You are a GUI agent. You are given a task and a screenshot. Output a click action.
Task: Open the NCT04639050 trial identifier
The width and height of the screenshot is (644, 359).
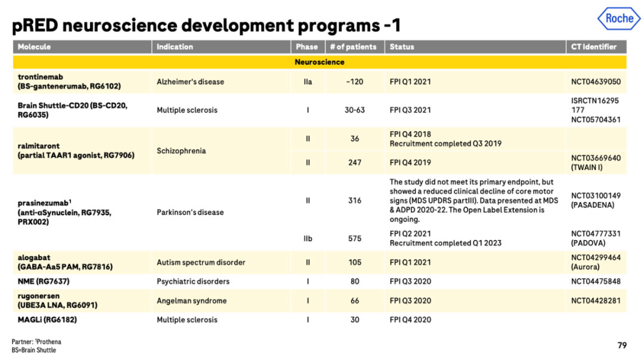pos(596,82)
